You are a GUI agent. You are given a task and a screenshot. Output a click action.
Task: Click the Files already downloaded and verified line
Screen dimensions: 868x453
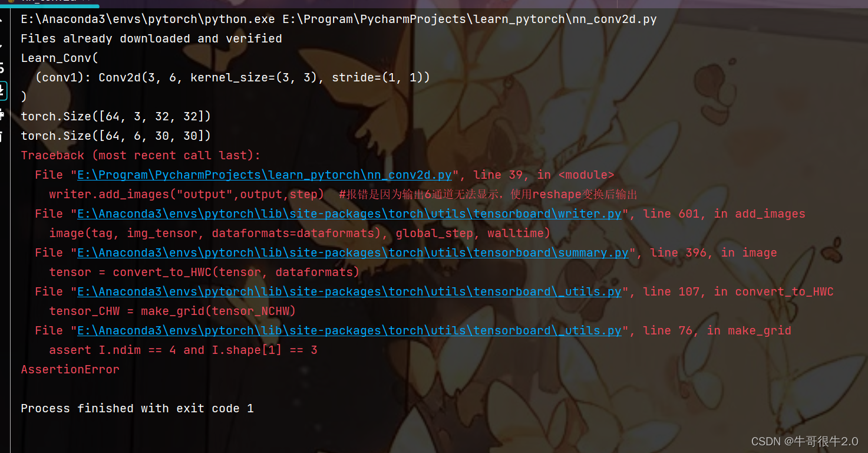[x=151, y=38]
